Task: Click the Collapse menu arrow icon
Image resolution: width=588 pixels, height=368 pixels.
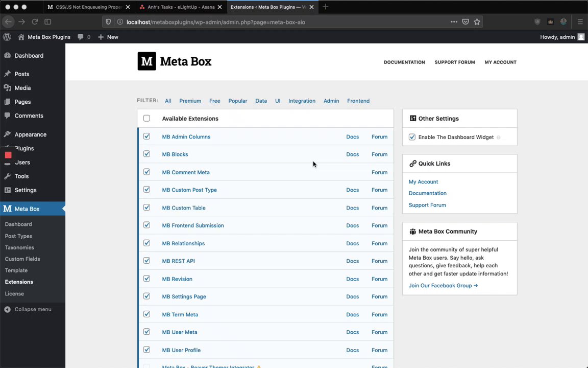Action: pyautogui.click(x=8, y=309)
